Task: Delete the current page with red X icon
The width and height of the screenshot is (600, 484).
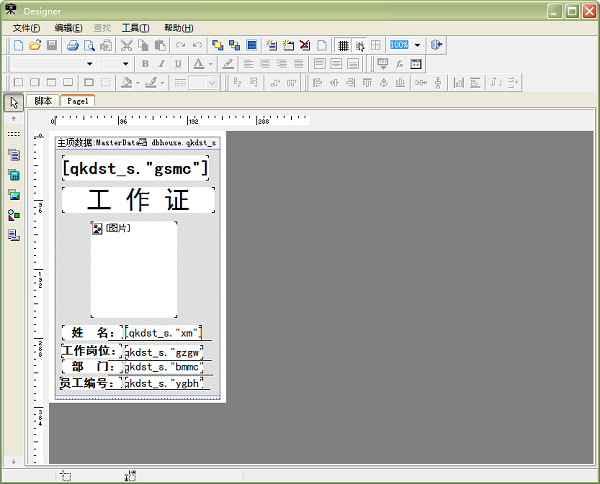Action: 305,45
